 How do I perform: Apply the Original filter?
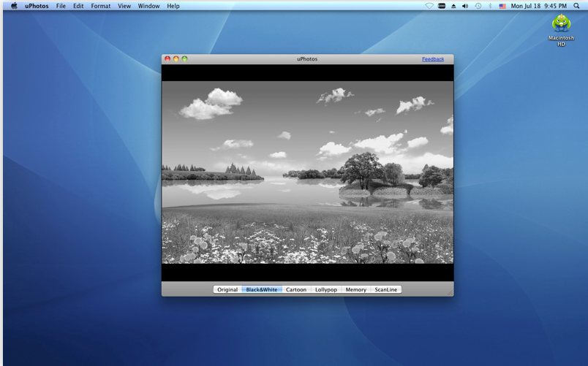(x=227, y=289)
